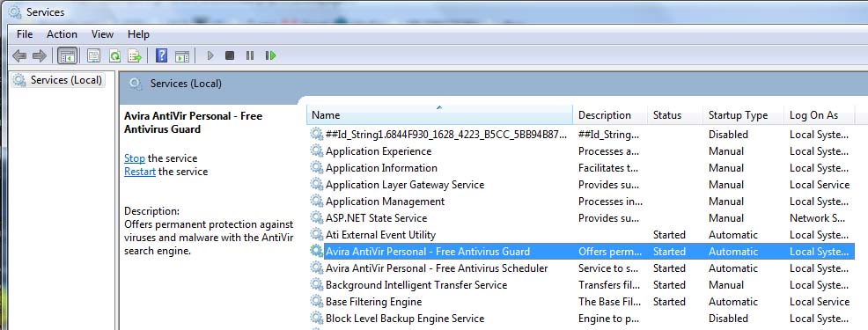Screen dimensions: 868x330
Task: Select Services (Local) in the tree pane
Action: tap(57, 80)
